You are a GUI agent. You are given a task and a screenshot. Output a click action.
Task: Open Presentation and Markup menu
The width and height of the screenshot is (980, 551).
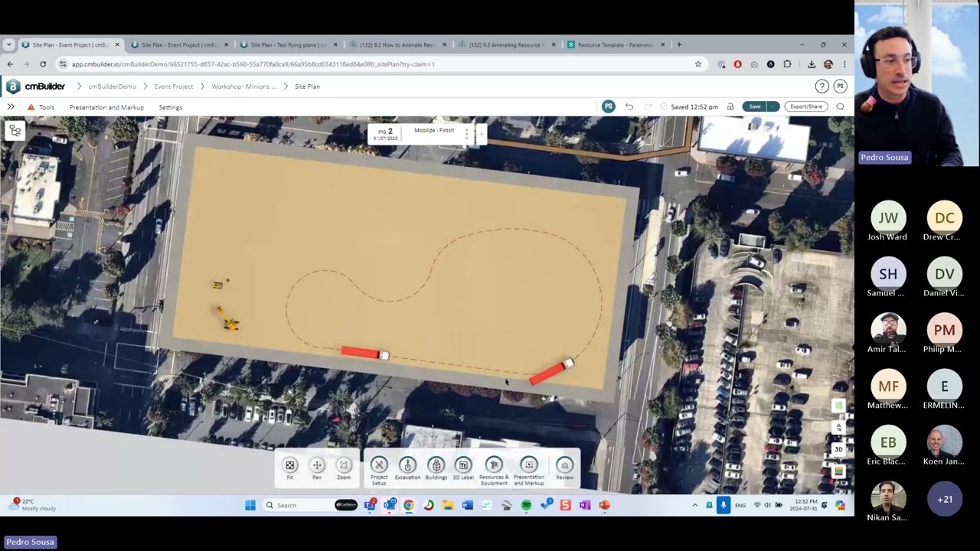tap(106, 107)
